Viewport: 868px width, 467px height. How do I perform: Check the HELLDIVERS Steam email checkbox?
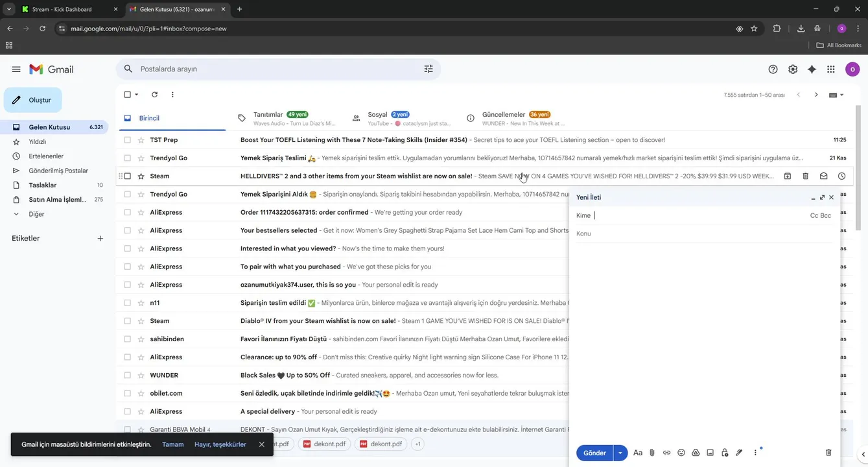pyautogui.click(x=127, y=176)
